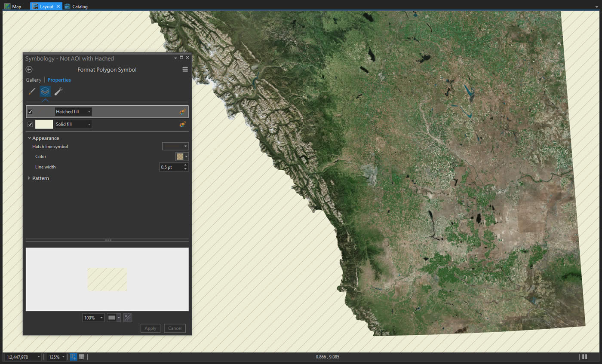Open the Hatch line symbol dropdown
This screenshot has height=364, width=602.
click(x=175, y=146)
